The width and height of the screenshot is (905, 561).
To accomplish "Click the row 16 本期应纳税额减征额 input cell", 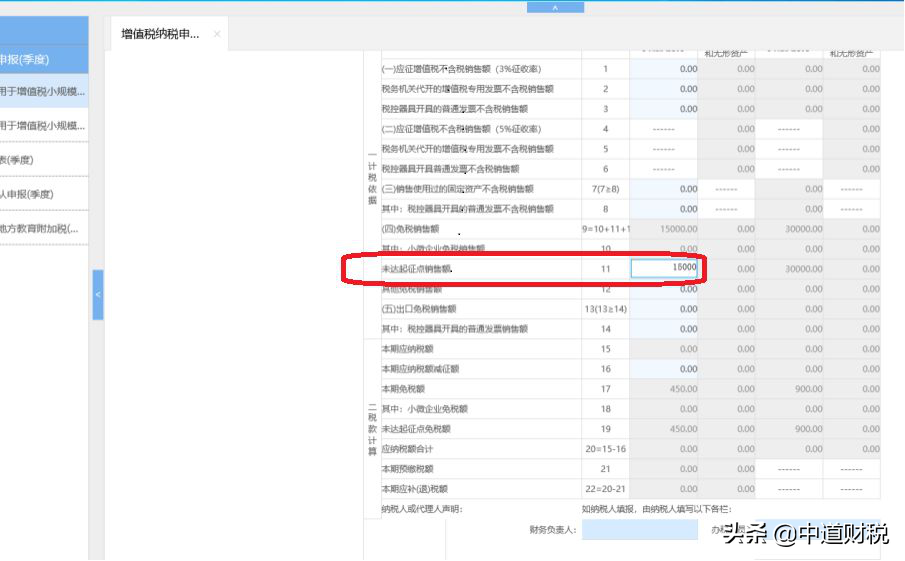I will [664, 369].
